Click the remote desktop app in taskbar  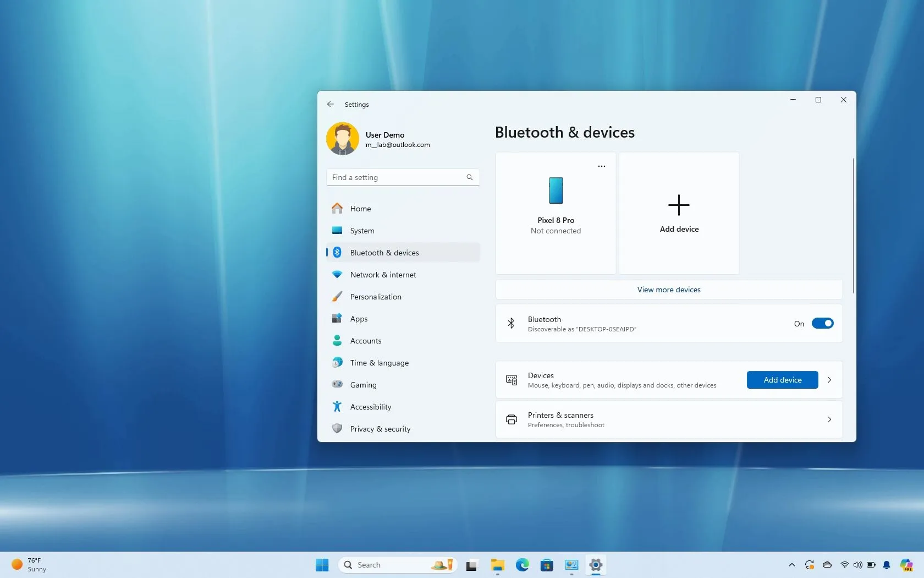click(571, 565)
